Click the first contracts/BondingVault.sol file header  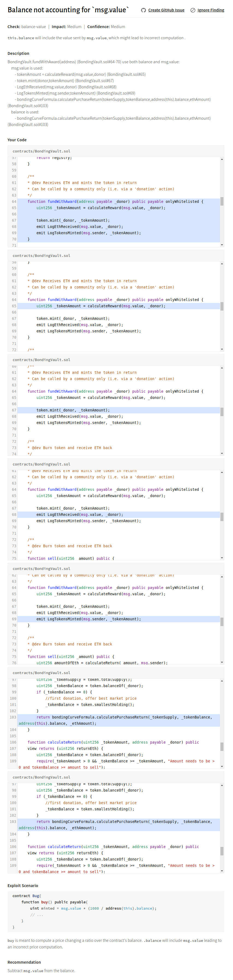click(41, 151)
